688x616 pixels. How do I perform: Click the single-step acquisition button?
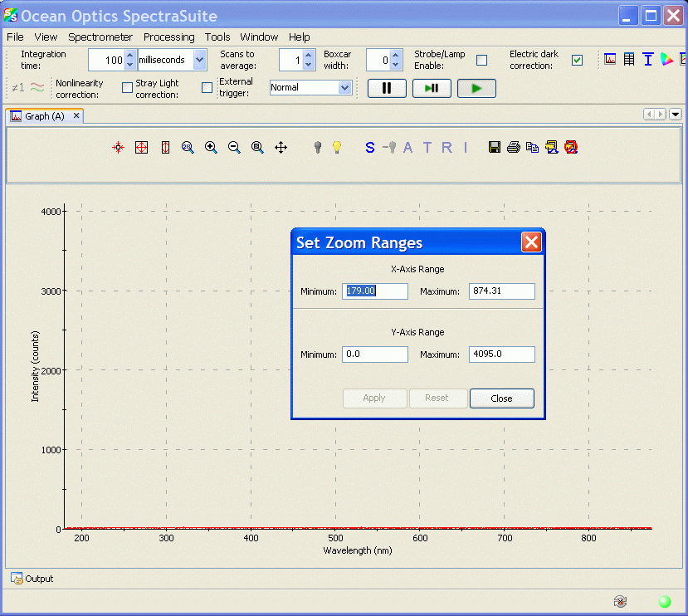pyautogui.click(x=432, y=88)
